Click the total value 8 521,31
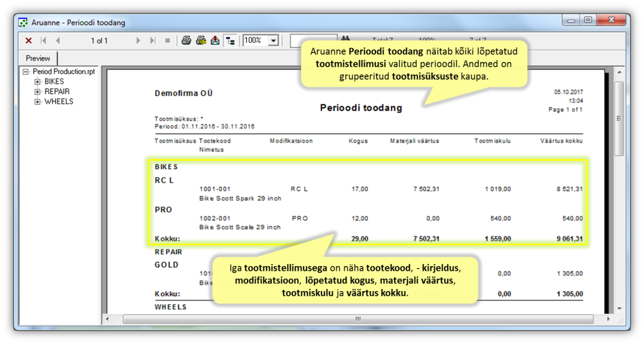 click(570, 189)
